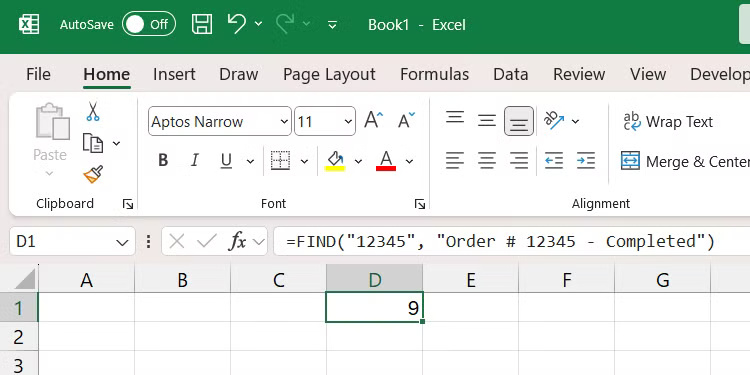Open the Formulas tab
The width and height of the screenshot is (750, 375).
pos(434,74)
